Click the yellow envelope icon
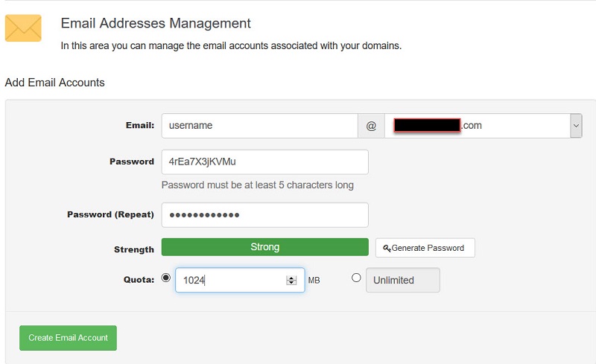Image resolution: width=596 pixels, height=364 pixels. 23,28
